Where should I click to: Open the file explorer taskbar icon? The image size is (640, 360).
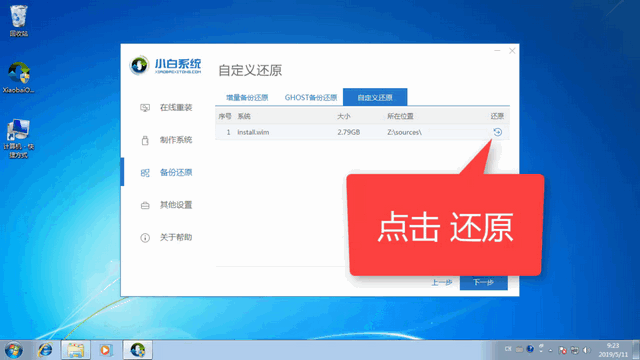(76, 350)
